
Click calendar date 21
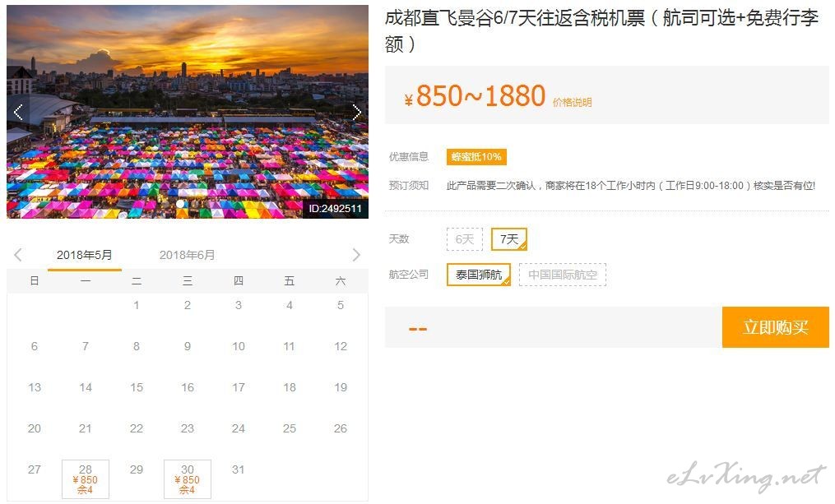pyautogui.click(x=86, y=428)
